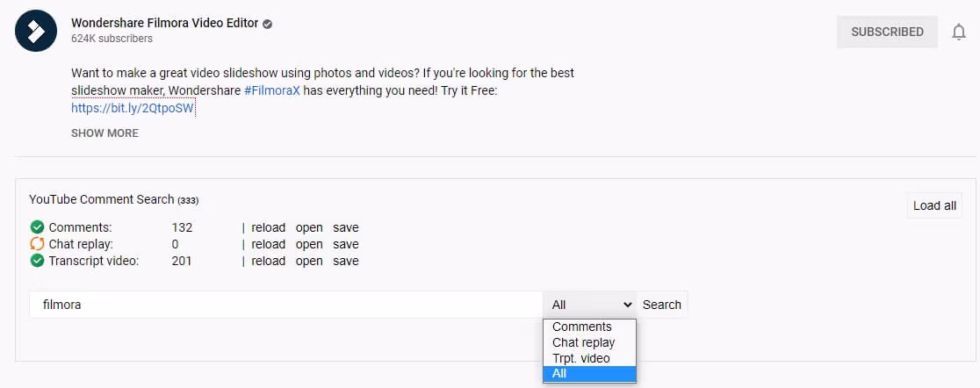The image size is (980, 388).
Task: Click the notification bell icon
Action: pyautogui.click(x=959, y=32)
